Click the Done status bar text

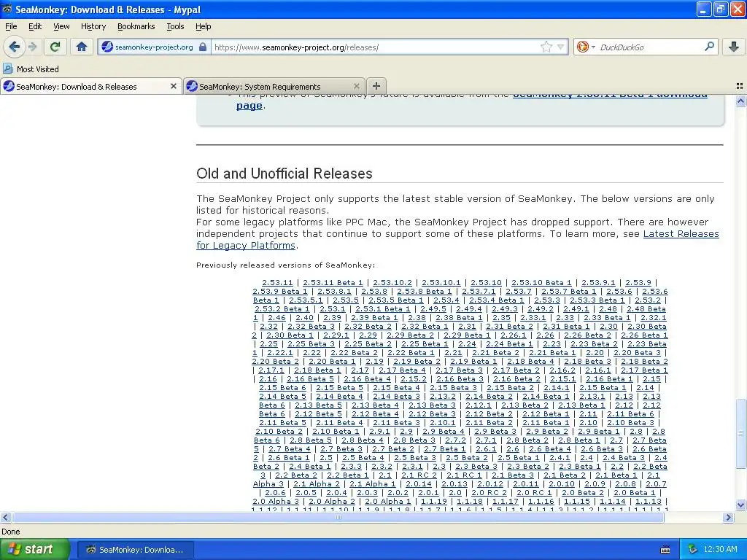11,532
